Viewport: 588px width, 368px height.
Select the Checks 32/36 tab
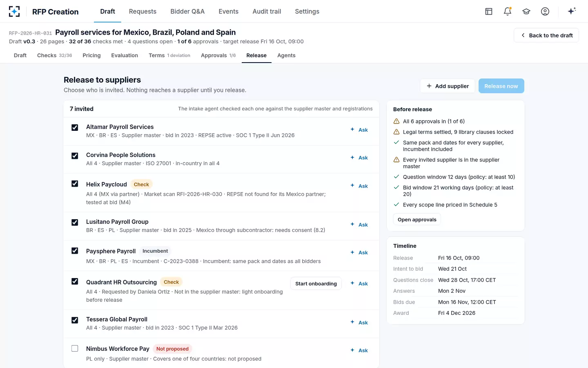coord(54,55)
